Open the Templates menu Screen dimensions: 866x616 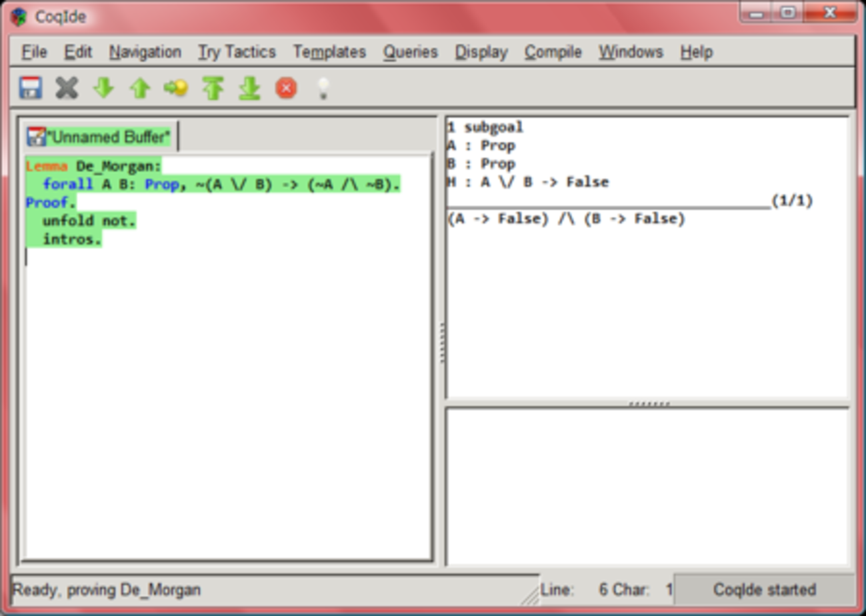(329, 52)
